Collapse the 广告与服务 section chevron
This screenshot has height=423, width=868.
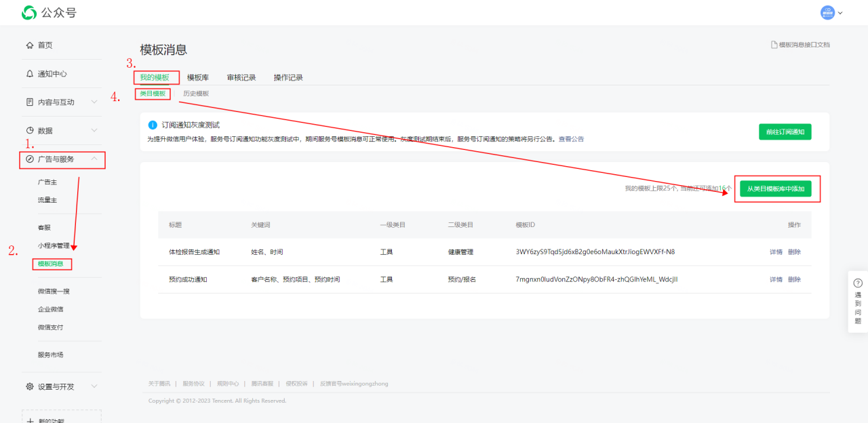tap(94, 159)
